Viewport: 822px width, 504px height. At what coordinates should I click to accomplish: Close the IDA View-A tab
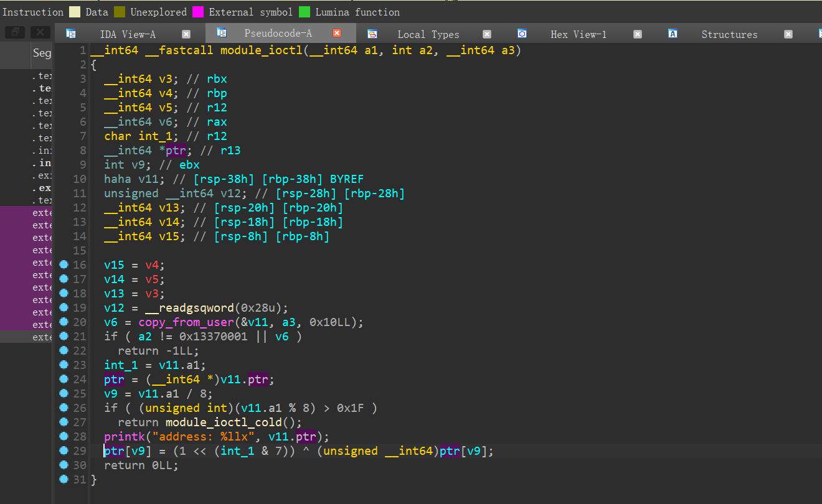click(x=186, y=34)
